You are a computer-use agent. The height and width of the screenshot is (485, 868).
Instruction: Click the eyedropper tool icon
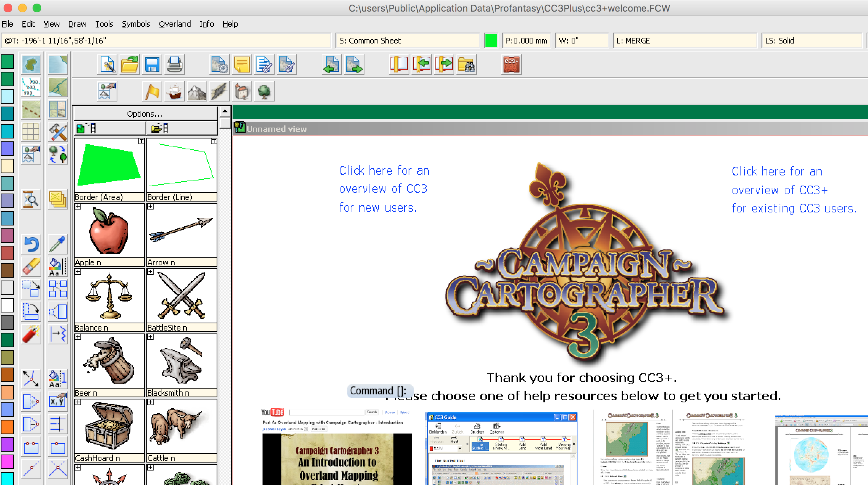(58, 244)
